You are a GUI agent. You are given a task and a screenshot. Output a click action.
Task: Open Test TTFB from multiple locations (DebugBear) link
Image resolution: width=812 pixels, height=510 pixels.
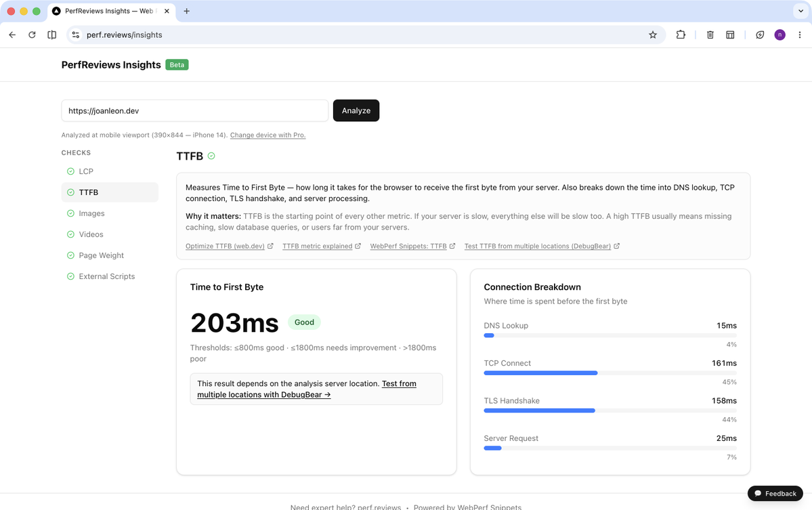(x=538, y=246)
